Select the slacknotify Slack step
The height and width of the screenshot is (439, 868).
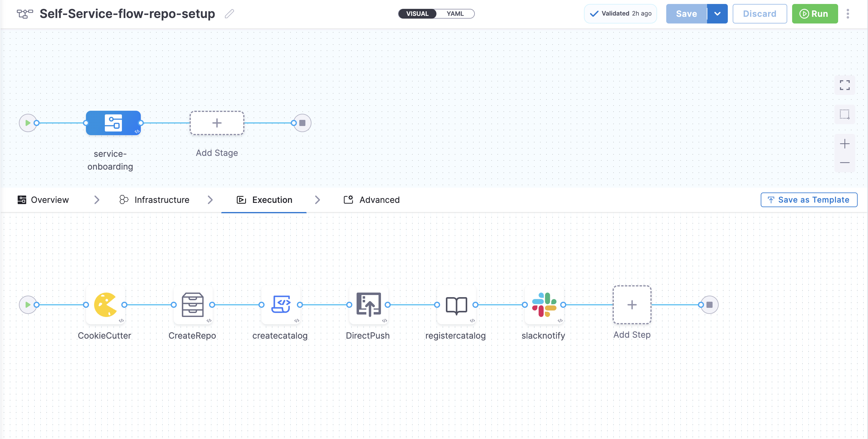click(543, 305)
